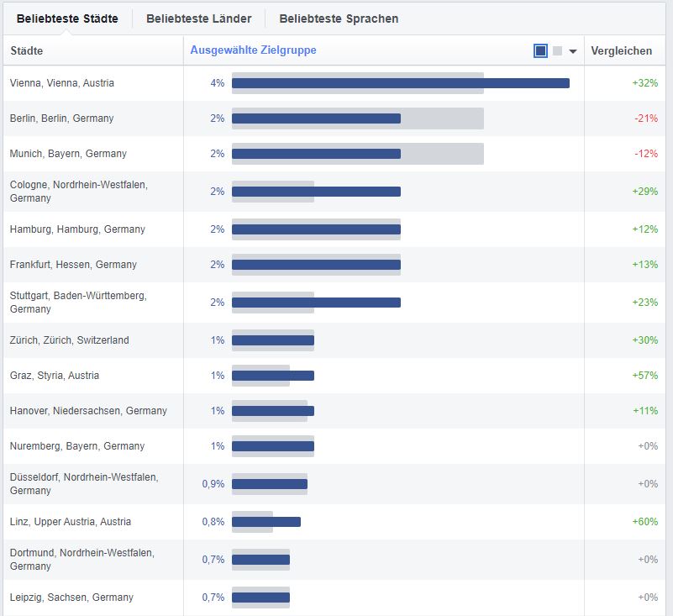The width and height of the screenshot is (673, 616).
Task: Toggle the grey comparison legend square
Action: 557,50
